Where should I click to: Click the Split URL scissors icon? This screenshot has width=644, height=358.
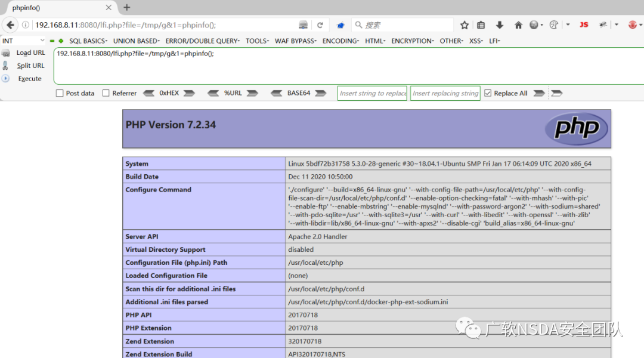(x=5, y=66)
